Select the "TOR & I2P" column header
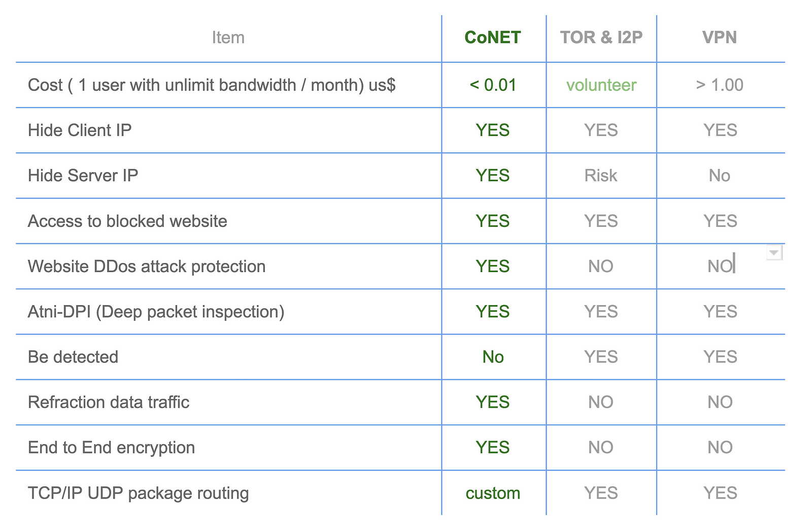The height and width of the screenshot is (530, 812). click(601, 38)
